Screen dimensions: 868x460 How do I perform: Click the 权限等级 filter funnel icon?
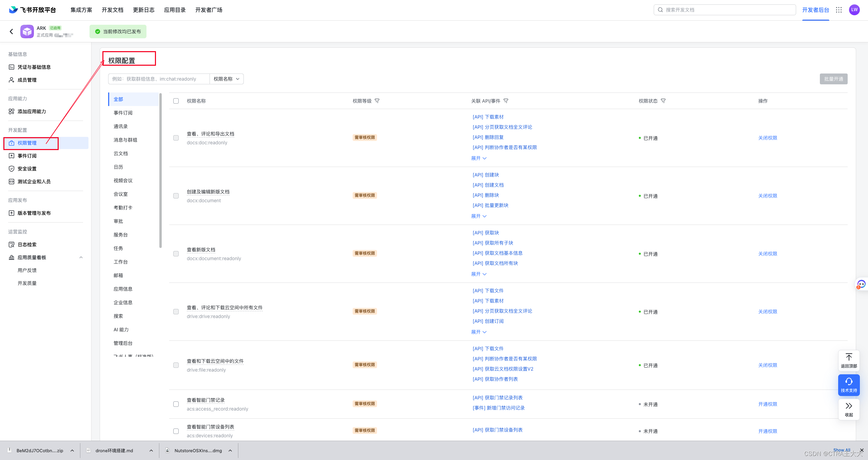tap(377, 101)
